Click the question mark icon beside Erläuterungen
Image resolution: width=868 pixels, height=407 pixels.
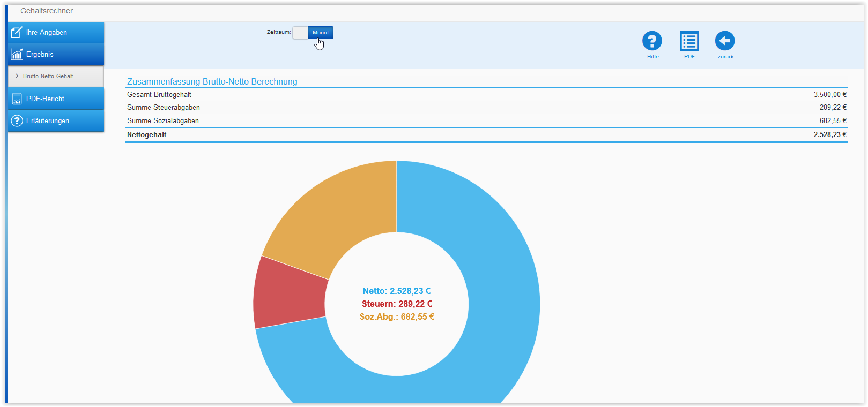17,120
